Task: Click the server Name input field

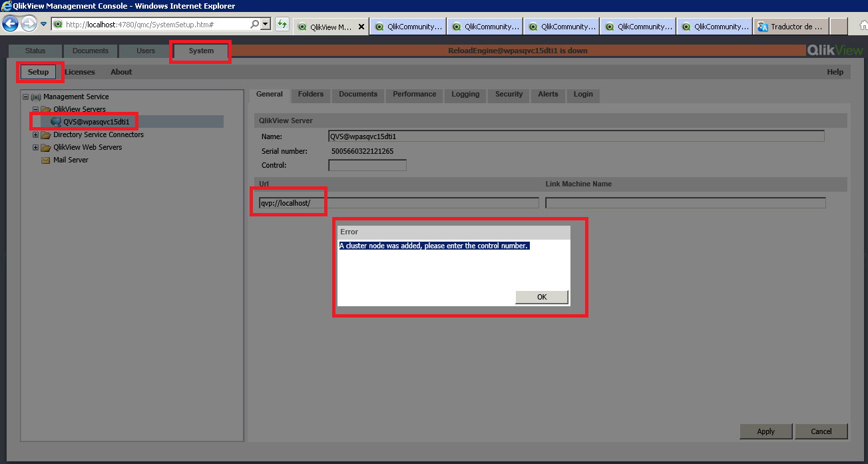Action: coord(576,136)
